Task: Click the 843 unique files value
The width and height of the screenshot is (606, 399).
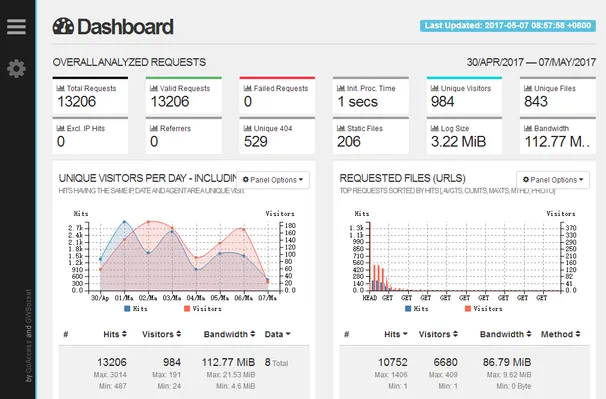Action: click(x=536, y=101)
